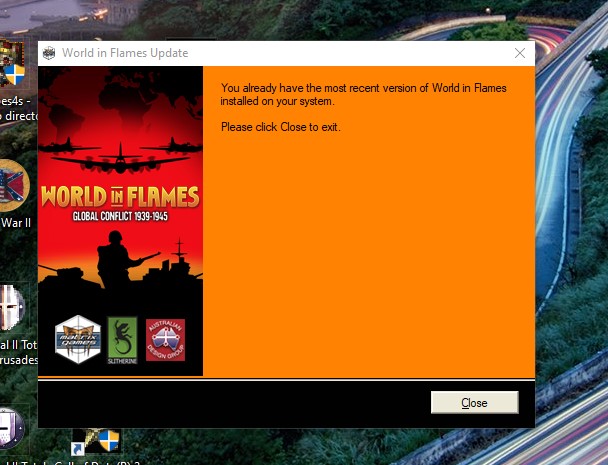Select the purple helmet desktop icon at bottom-left
The image size is (608, 465).
(x=12, y=428)
